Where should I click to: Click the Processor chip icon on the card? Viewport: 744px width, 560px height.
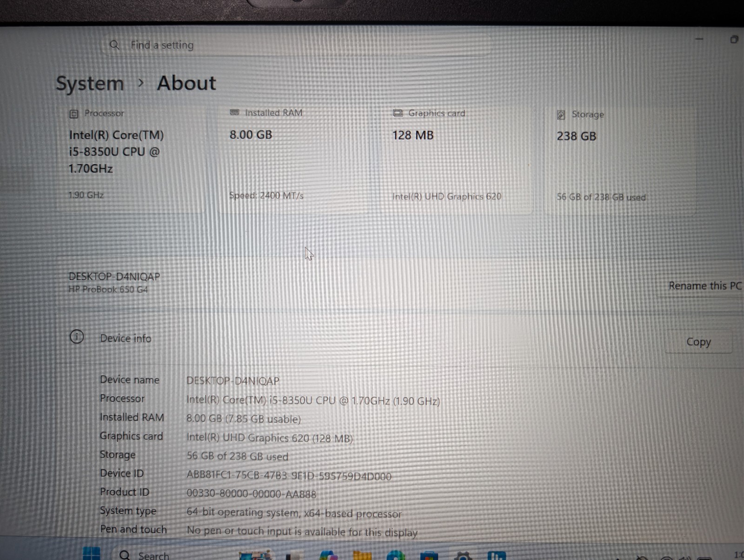click(73, 113)
